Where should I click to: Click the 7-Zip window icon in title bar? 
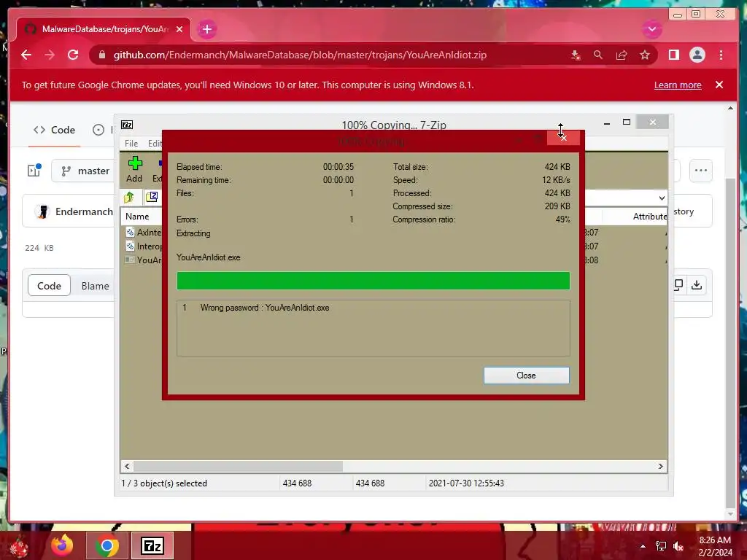pos(127,125)
